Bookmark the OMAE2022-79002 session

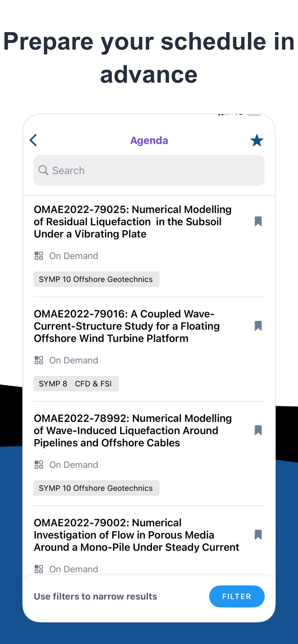click(258, 535)
